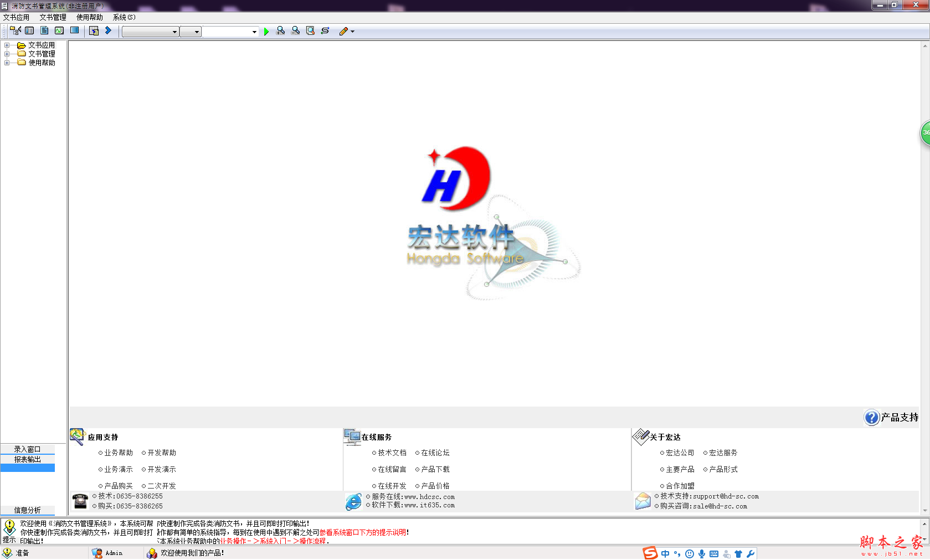Run the query with green play icon
This screenshot has height=560, width=930.
[x=266, y=30]
